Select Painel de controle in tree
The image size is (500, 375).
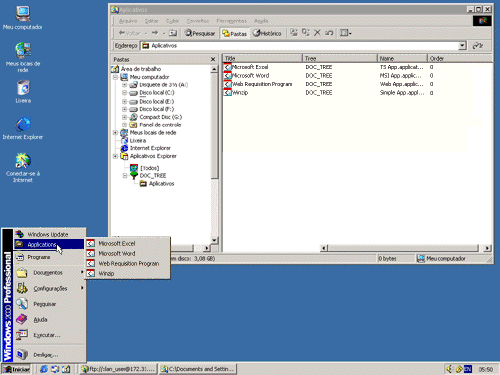click(160, 125)
